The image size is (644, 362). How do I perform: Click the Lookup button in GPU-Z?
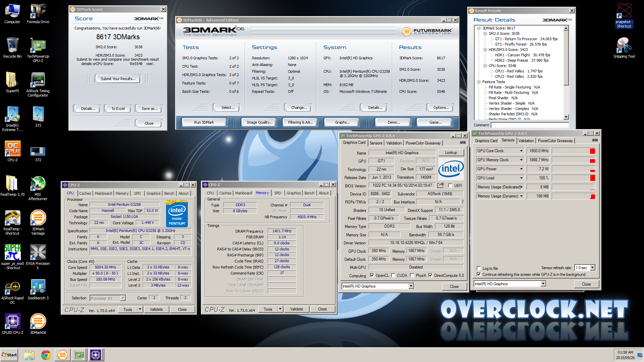coord(451,153)
